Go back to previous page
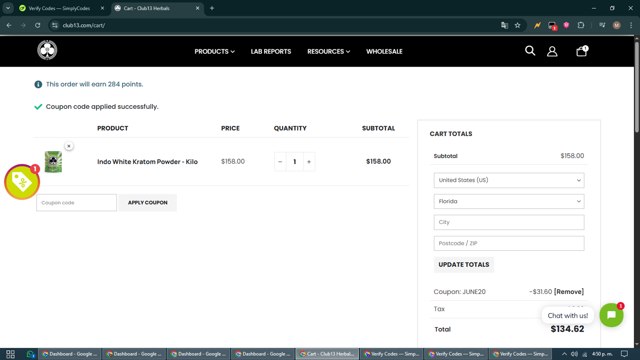The width and height of the screenshot is (640, 360). click(9, 25)
